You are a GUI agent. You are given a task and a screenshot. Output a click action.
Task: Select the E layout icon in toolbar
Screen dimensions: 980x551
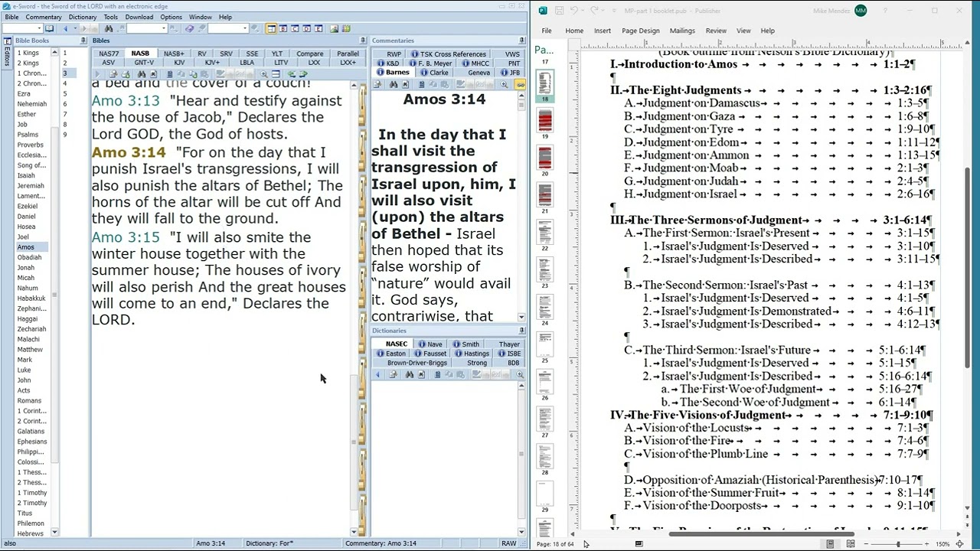(318, 28)
